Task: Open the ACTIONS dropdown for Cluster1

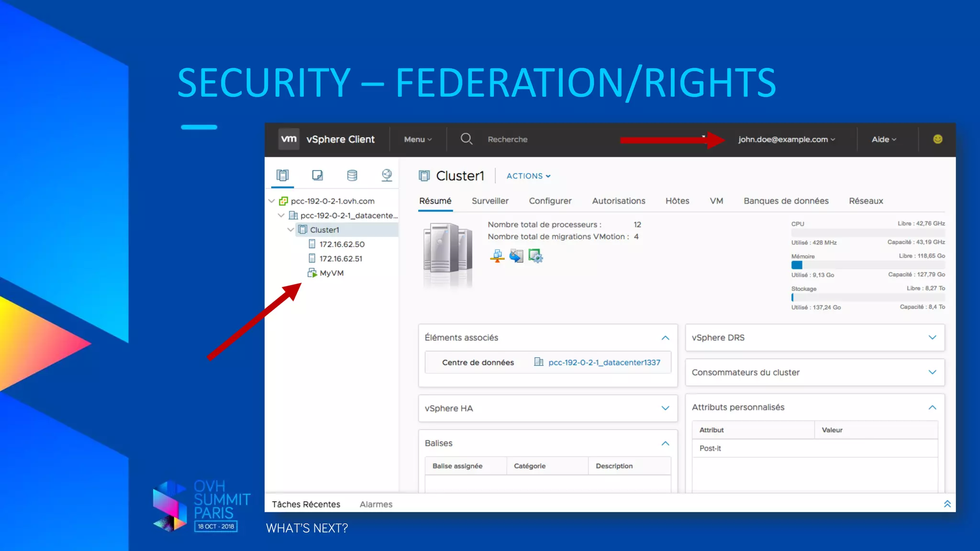Action: [528, 176]
